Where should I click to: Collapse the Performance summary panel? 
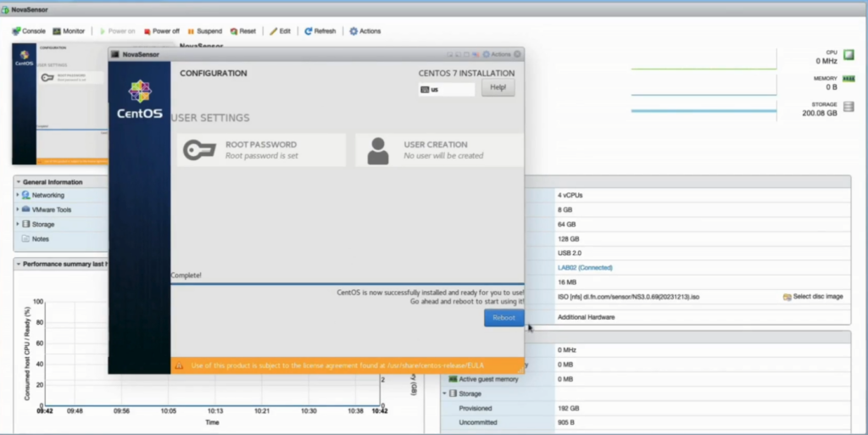click(x=19, y=264)
